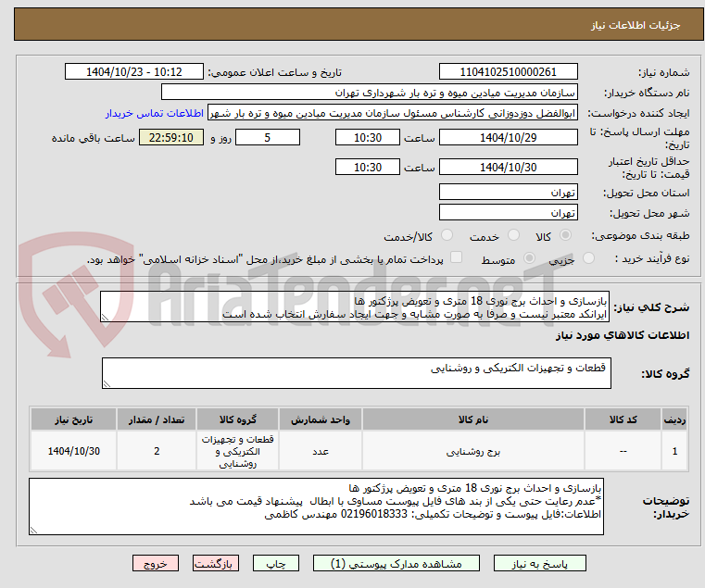Screen dimensions: 705x588
Task: Click the validity time field 10:30 beside 1404/10/30
Action: 368,167
